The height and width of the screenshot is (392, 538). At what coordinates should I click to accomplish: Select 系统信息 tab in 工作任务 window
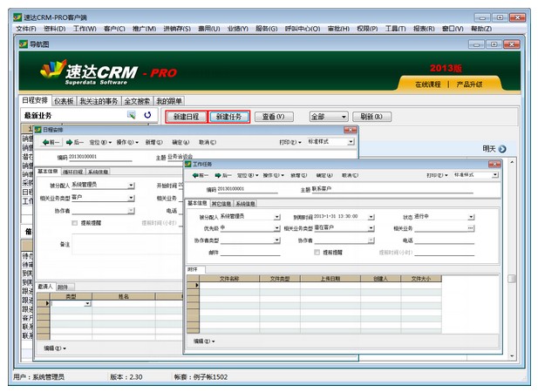click(x=245, y=204)
